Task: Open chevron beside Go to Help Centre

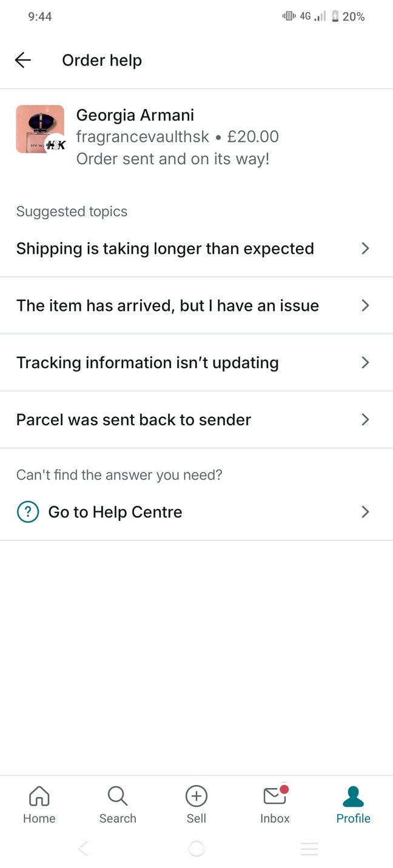Action: 365,512
